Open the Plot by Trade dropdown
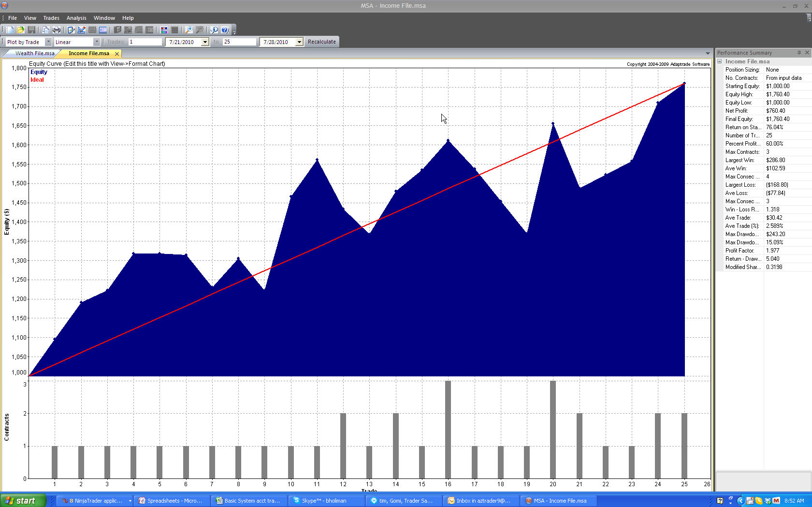 pos(48,42)
